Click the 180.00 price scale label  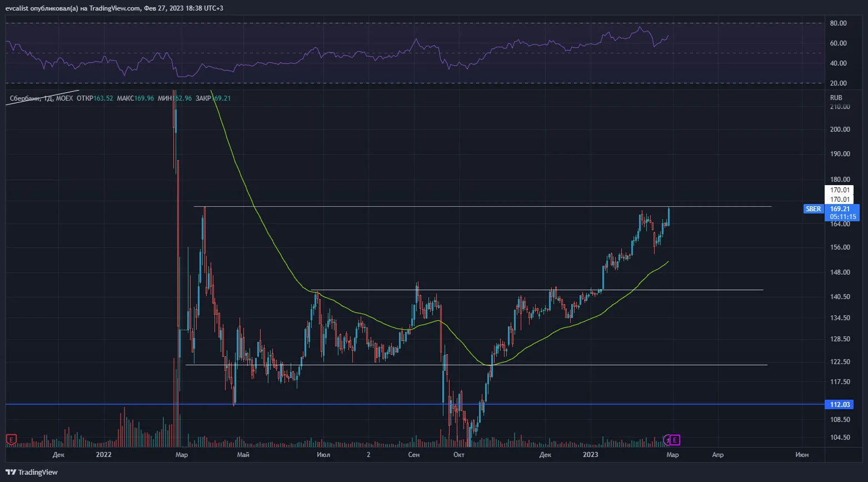(840, 180)
